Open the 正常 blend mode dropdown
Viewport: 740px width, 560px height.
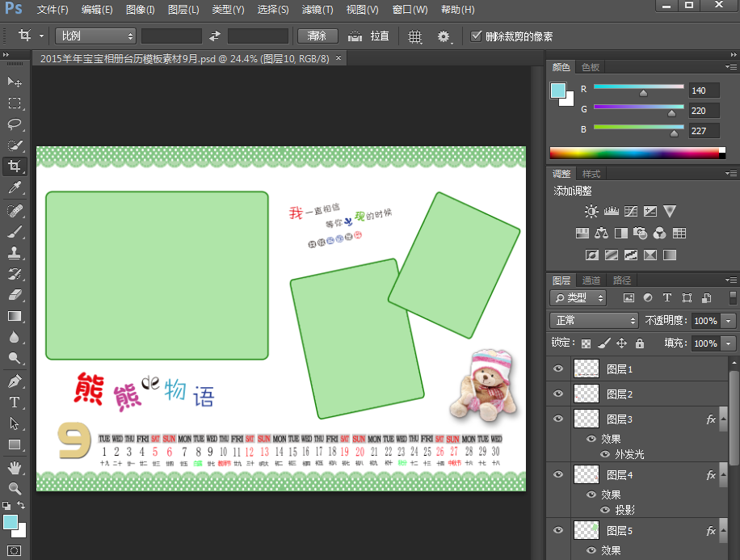pyautogui.click(x=594, y=321)
